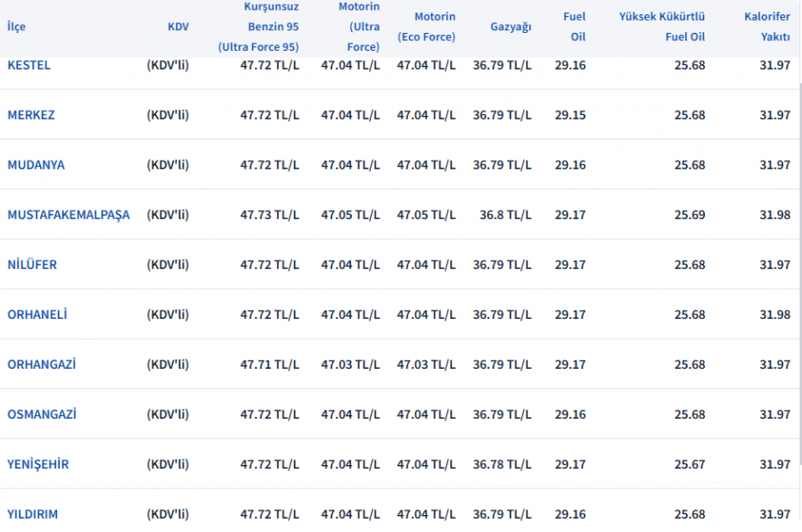Open the KESTEL district link
802x532 pixels.
pos(29,65)
